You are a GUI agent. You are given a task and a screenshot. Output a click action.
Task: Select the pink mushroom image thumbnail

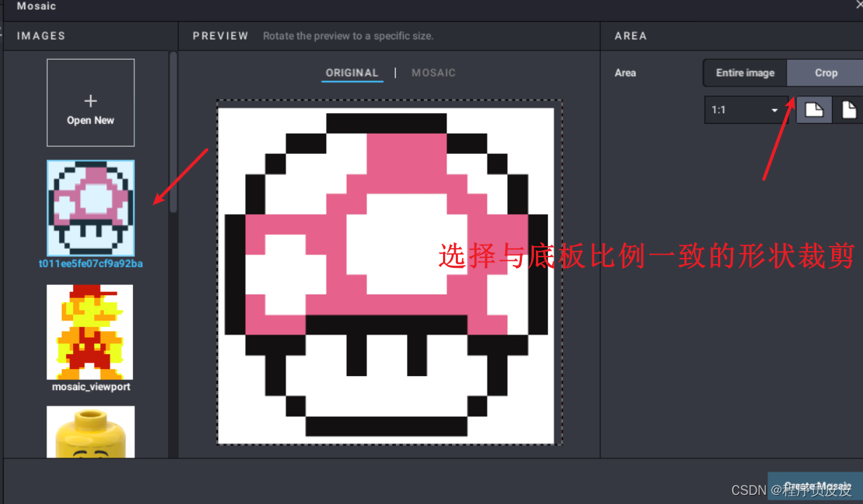tap(91, 208)
